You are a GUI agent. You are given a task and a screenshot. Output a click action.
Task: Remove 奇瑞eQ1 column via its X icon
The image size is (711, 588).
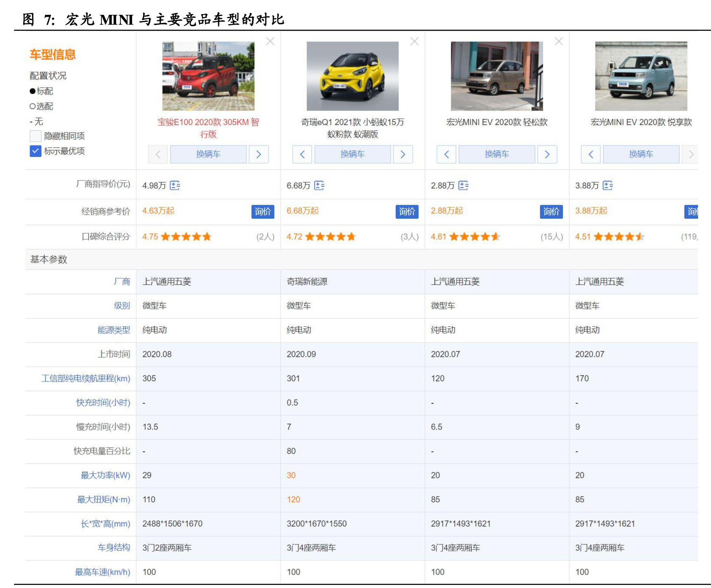[x=414, y=41]
